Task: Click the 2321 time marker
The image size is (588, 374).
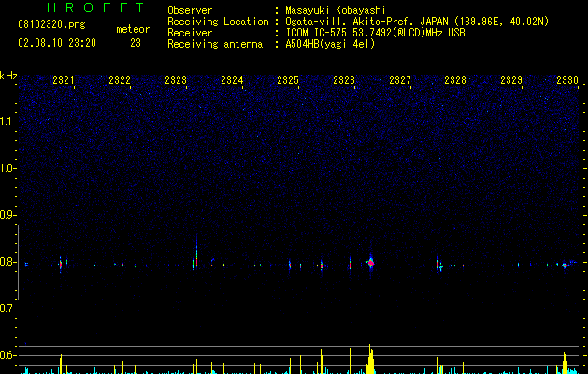Action: click(x=63, y=80)
